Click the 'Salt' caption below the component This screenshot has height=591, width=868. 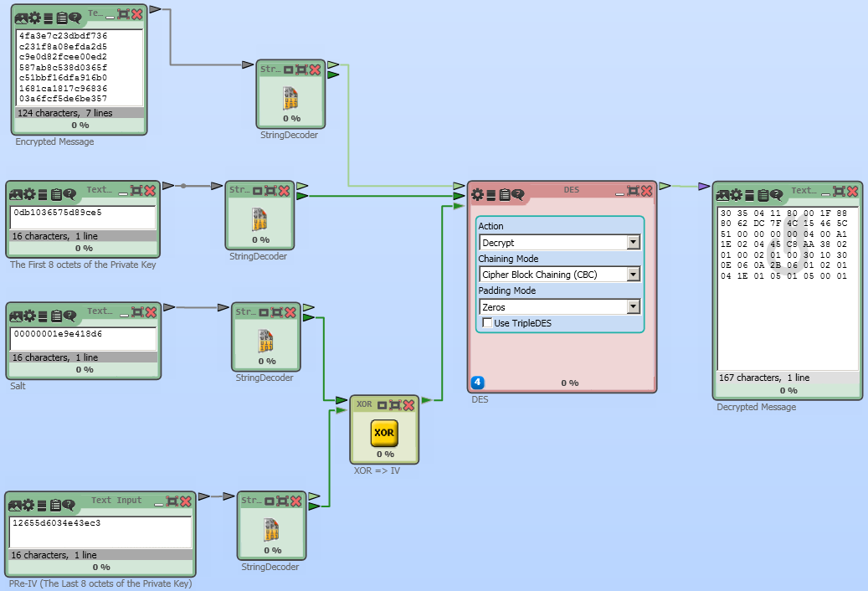(x=18, y=386)
